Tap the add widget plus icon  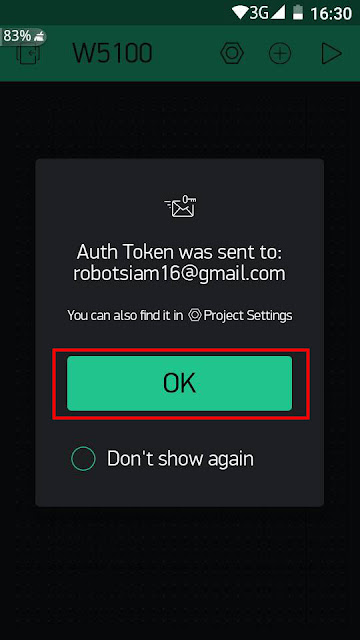(280, 53)
